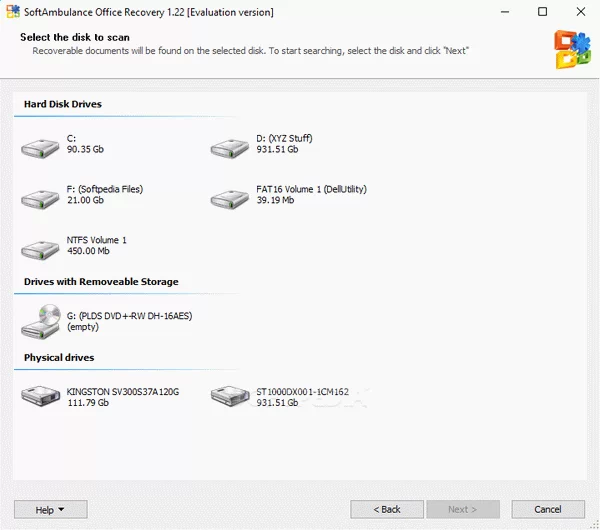
Task: Click 'FAT16 Volume 1 (DellUtility)' label
Action: coord(311,189)
